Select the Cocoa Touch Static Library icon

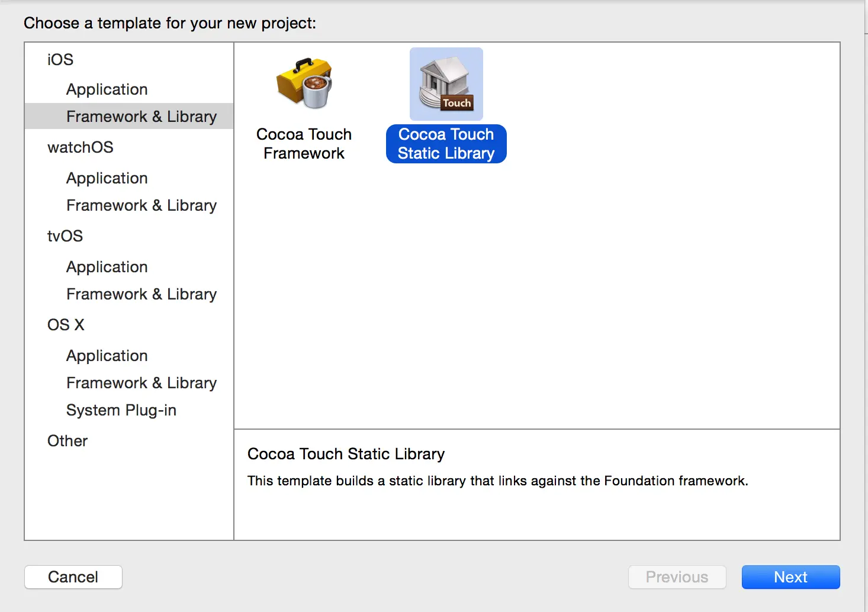(446, 84)
